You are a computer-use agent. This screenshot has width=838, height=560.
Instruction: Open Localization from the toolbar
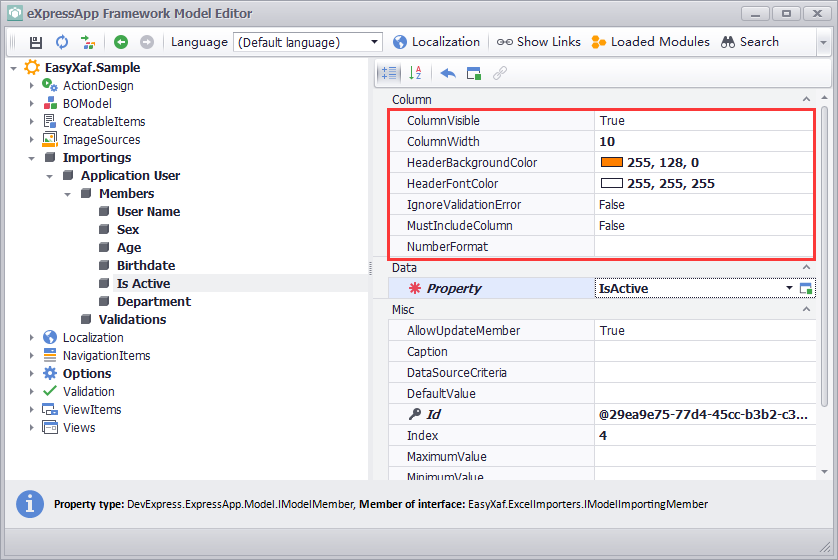point(436,42)
